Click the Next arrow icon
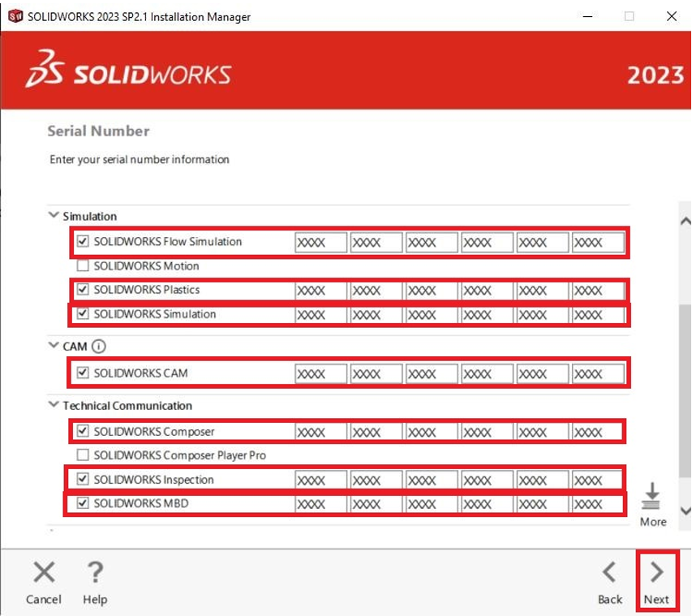692x616 pixels. coord(656,573)
